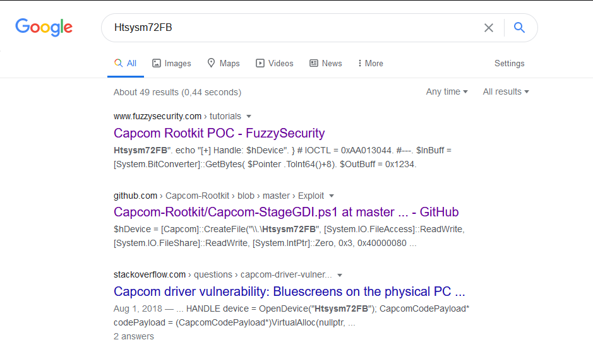
Task: Click the github.com URL breadcrumb
Action: pyautogui.click(x=219, y=196)
